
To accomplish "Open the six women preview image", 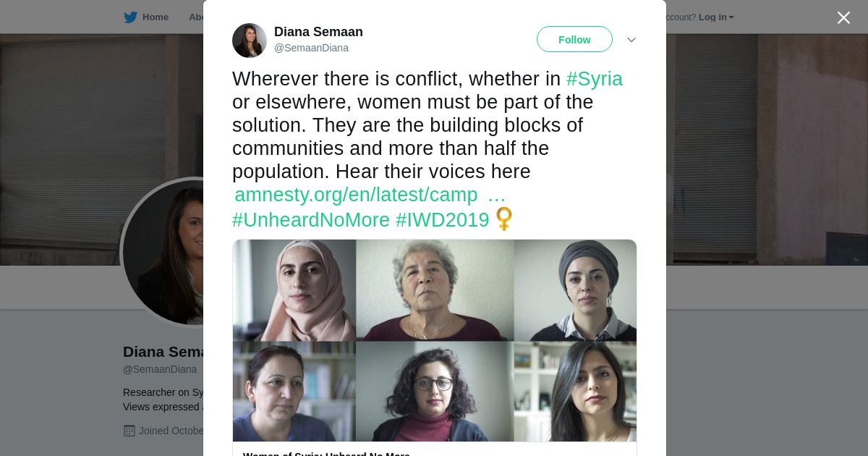I will [435, 340].
